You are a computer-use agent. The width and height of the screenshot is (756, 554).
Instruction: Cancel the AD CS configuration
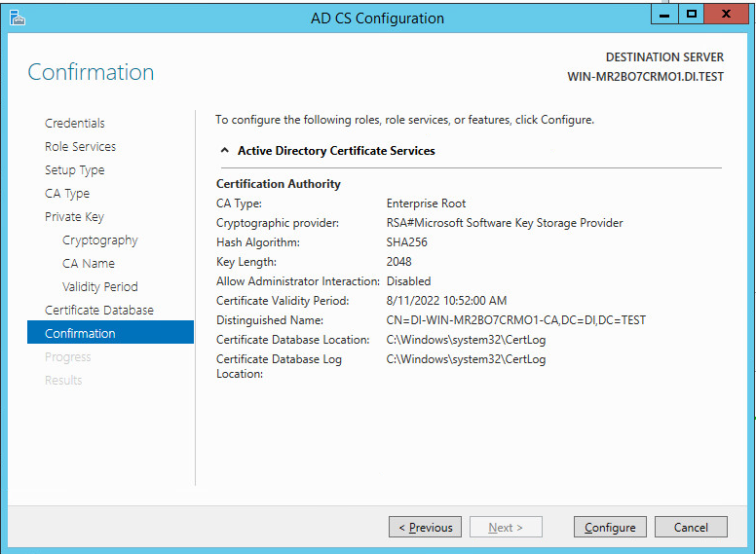[x=690, y=528]
